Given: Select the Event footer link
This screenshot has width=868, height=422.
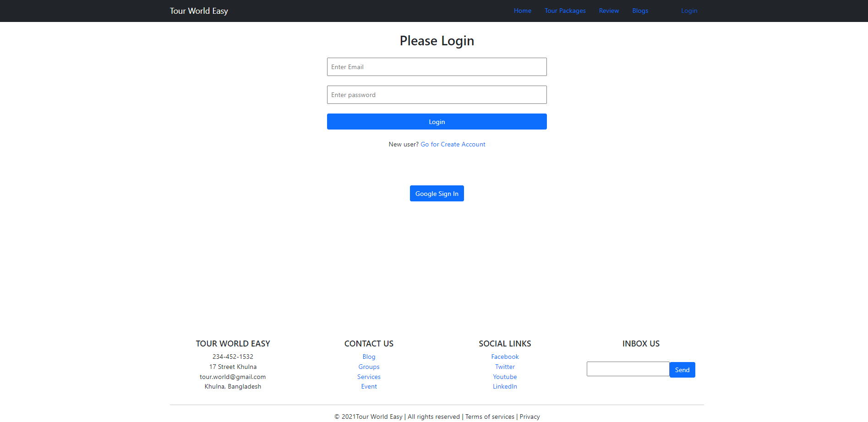Looking at the screenshot, I should click(369, 386).
